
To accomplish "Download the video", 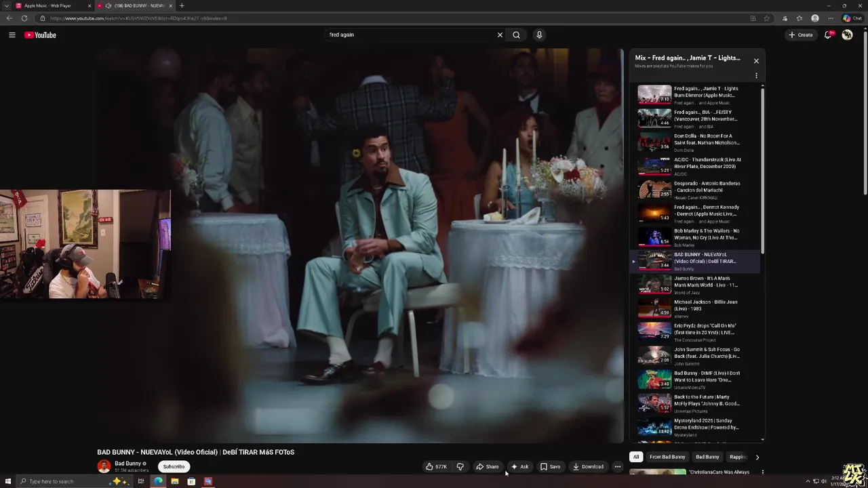I will click(x=588, y=466).
